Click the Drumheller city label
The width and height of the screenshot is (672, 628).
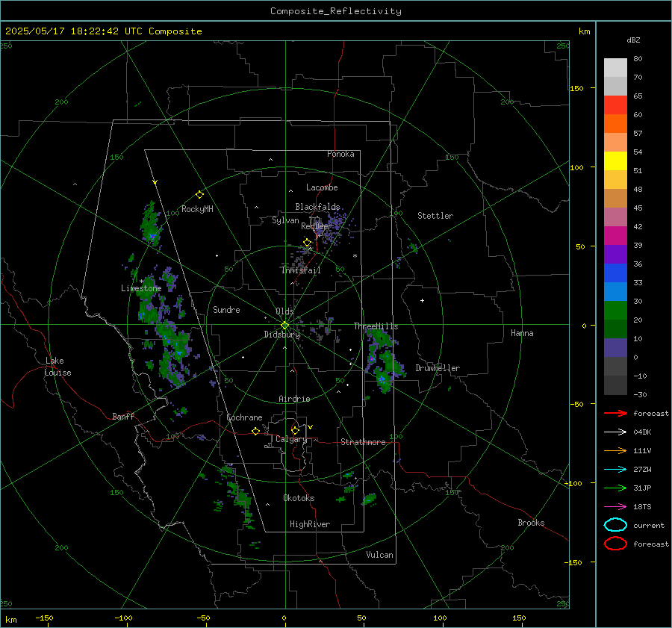click(x=438, y=368)
